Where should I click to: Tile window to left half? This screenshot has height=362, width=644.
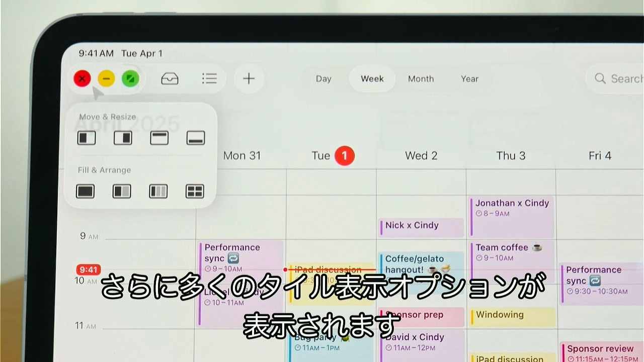87,138
